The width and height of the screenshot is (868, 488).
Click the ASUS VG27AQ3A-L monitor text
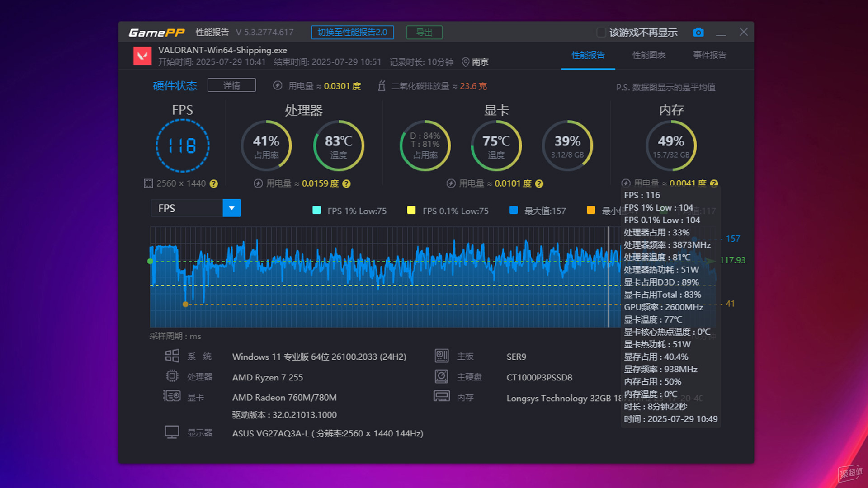[328, 433]
